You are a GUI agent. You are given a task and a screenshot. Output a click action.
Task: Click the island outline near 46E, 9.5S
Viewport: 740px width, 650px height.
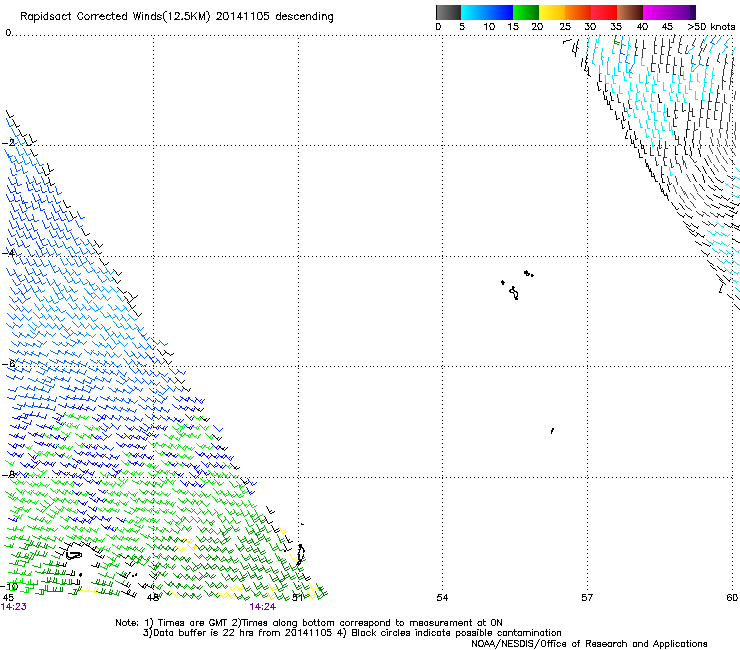pos(74,556)
